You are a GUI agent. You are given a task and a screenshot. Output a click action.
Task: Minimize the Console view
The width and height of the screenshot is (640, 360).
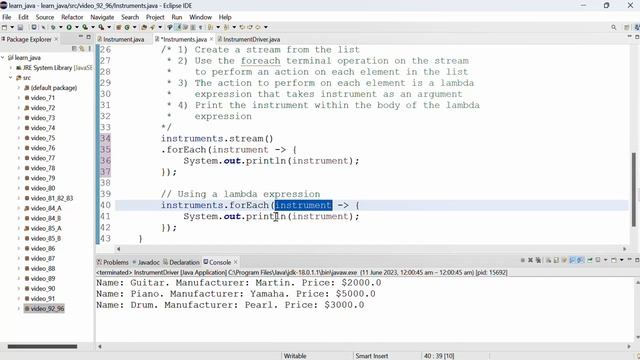coord(630,260)
